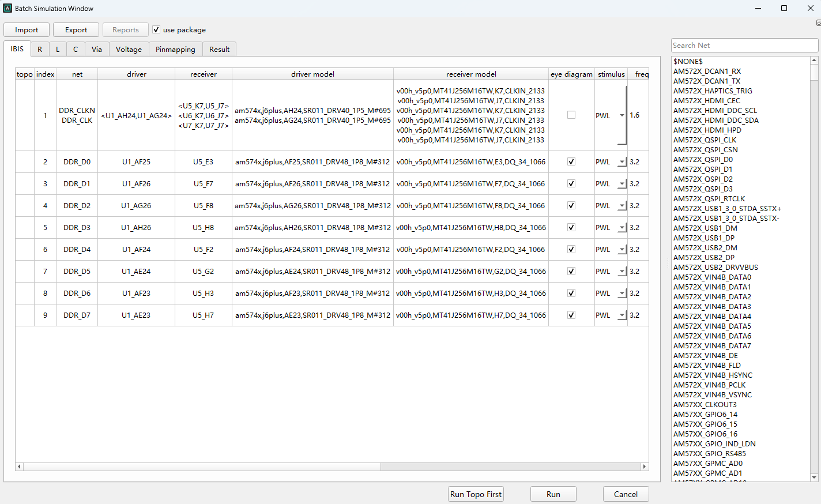This screenshot has height=504, width=821.
Task: Click the net list scroll-up arrow
Action: (814, 61)
